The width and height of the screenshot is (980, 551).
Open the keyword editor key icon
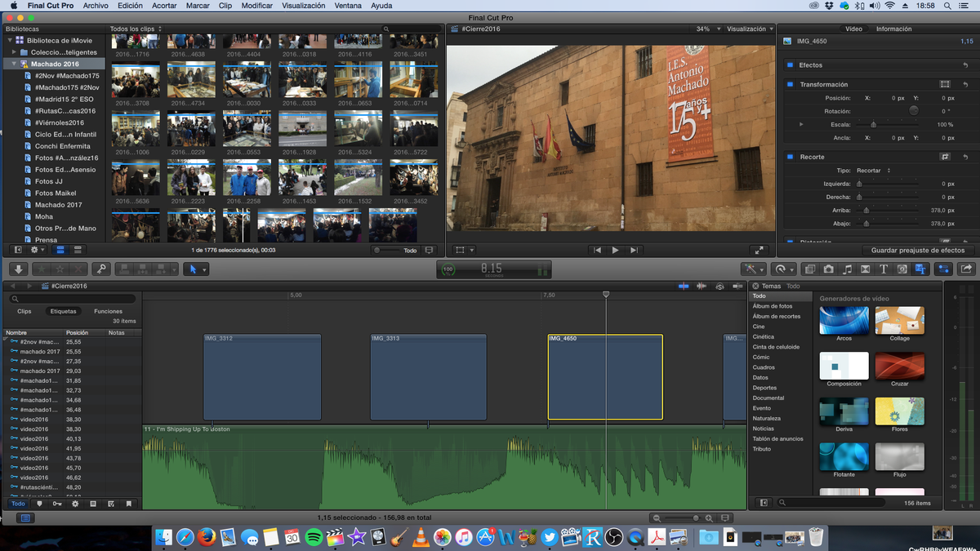click(100, 269)
